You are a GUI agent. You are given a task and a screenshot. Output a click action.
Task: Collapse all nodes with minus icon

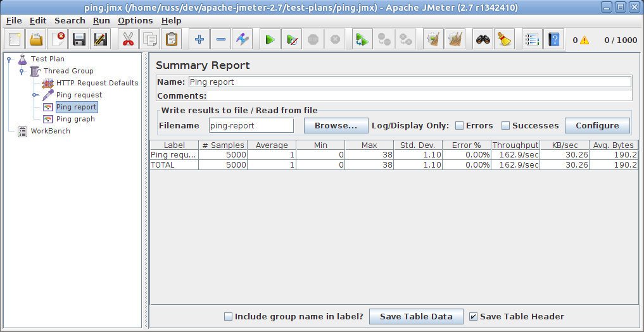(220, 39)
